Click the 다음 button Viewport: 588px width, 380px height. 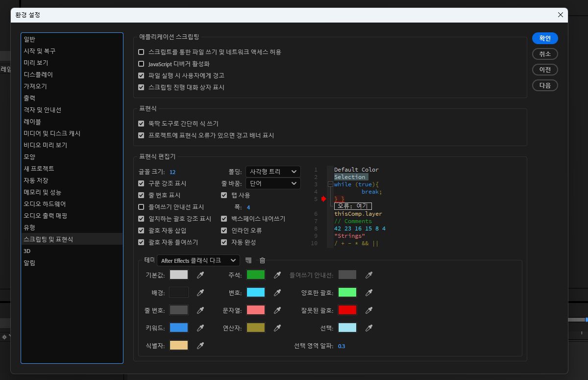tap(545, 85)
